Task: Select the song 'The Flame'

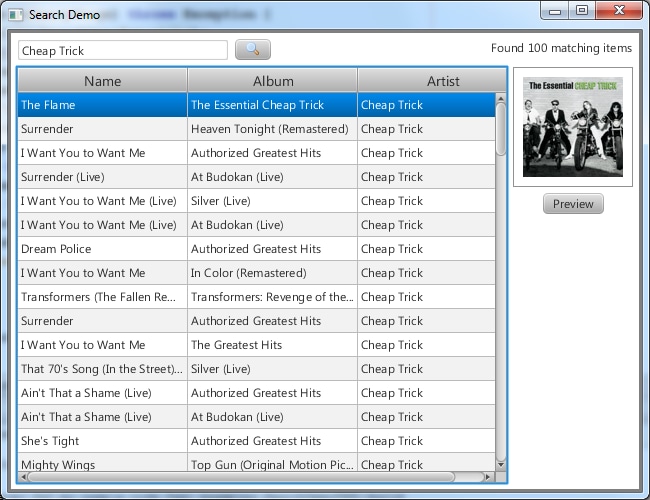Action: 256,105
